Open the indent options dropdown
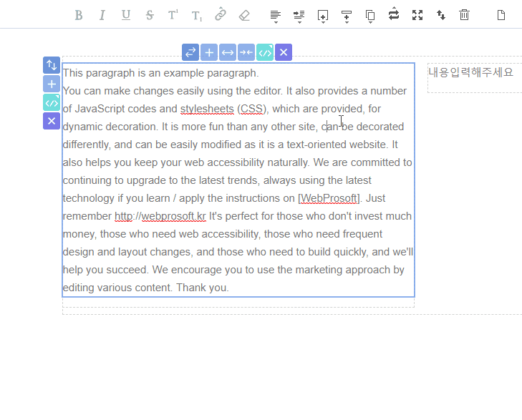 tap(299, 15)
